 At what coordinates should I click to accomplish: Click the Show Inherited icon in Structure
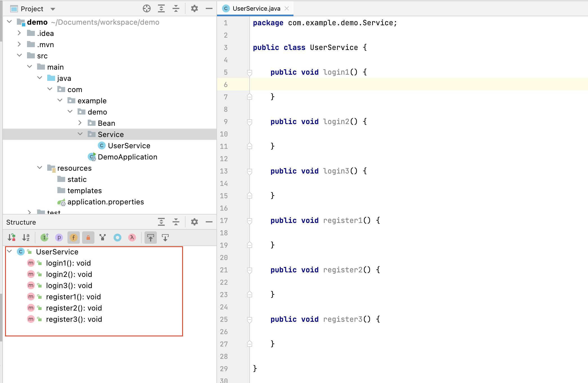point(44,238)
